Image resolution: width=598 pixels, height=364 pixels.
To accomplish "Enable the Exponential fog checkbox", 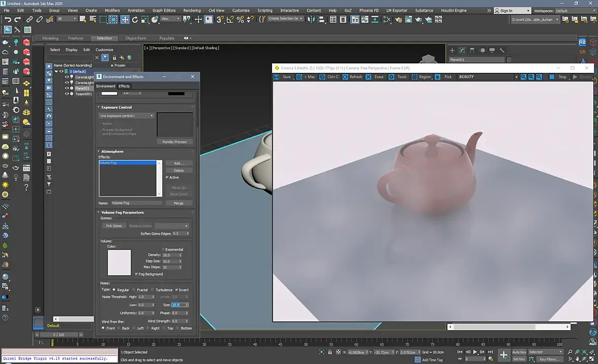I will pyautogui.click(x=164, y=249).
